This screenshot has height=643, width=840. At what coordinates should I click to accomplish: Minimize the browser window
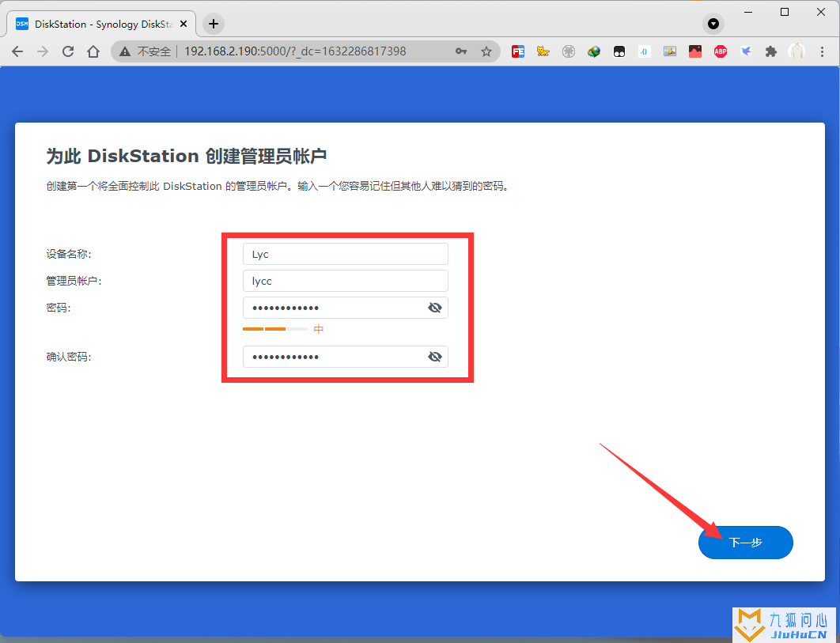click(x=748, y=12)
